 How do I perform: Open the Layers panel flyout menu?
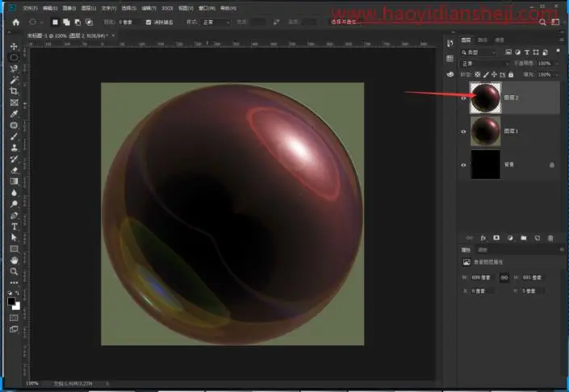(x=561, y=40)
